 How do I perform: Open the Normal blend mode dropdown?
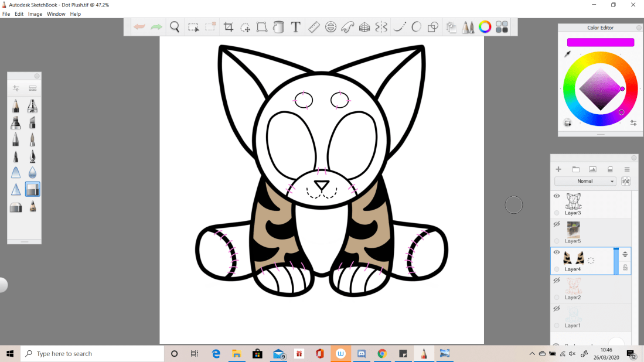(585, 182)
